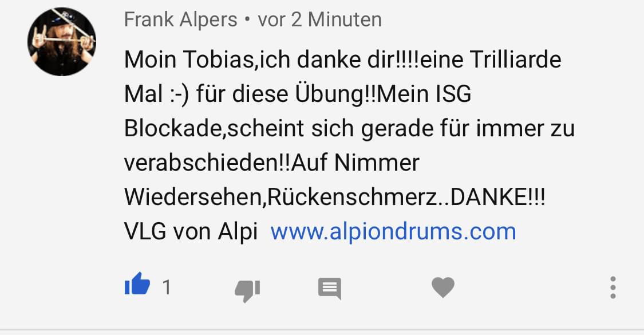Image resolution: width=644 pixels, height=335 pixels.
Task: Click the 'VLG von Alpi' sign-off
Action: [x=191, y=231]
